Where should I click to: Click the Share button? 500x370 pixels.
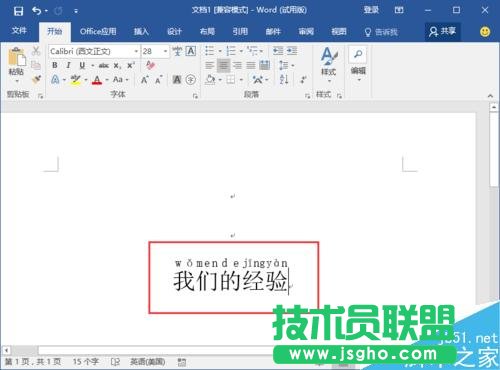tap(442, 32)
